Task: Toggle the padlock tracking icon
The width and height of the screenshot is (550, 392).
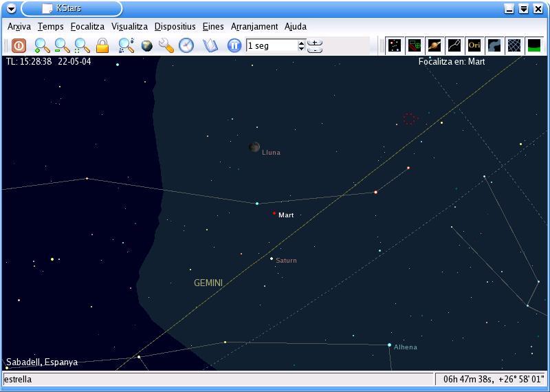Action: 102,45
